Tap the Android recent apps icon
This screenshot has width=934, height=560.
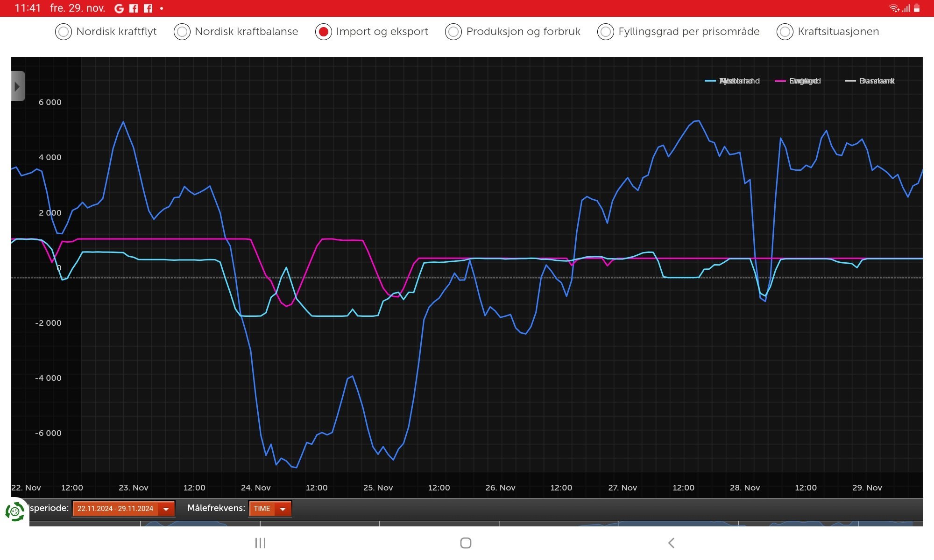pos(260,543)
